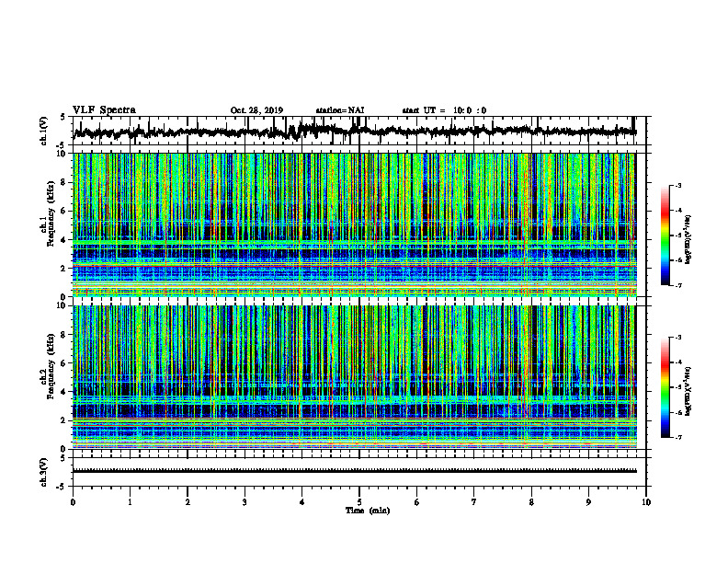Click the ch.2 spectrogram color scale bar

665,387
